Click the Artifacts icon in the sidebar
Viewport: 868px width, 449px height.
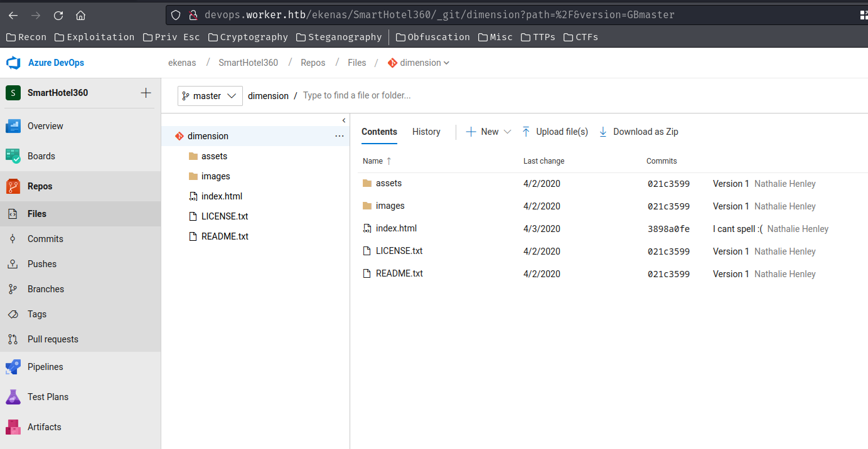pos(13,427)
